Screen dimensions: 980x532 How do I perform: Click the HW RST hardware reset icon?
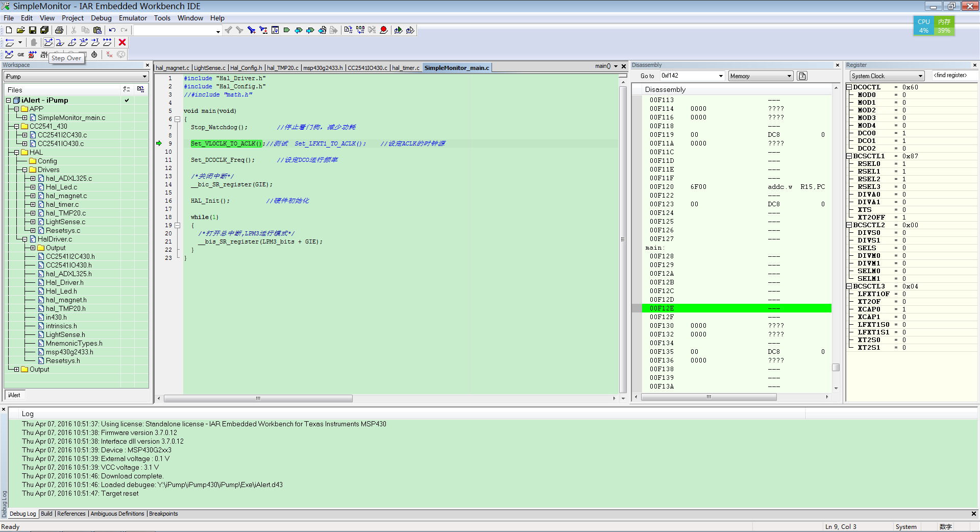pyautogui.click(x=44, y=55)
